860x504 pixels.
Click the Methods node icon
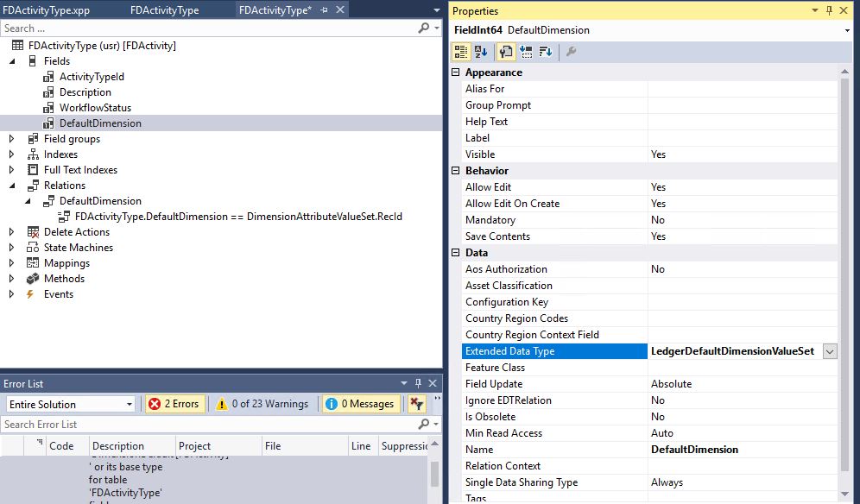coord(34,279)
